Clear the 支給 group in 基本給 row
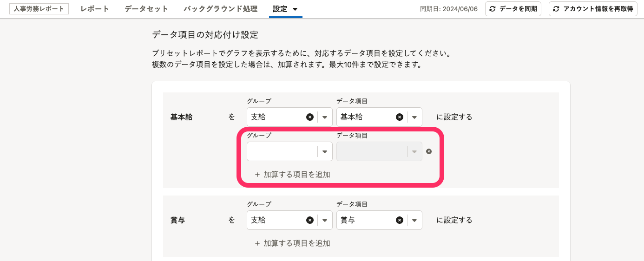This screenshot has height=261, width=644. tap(310, 117)
